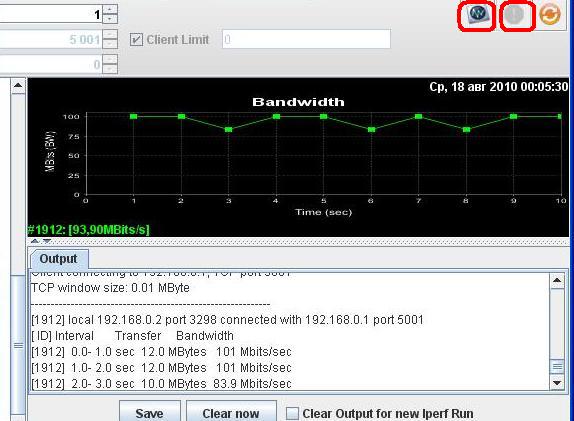Click the output scrollbar up arrow
This screenshot has height=421, width=574.
click(557, 281)
